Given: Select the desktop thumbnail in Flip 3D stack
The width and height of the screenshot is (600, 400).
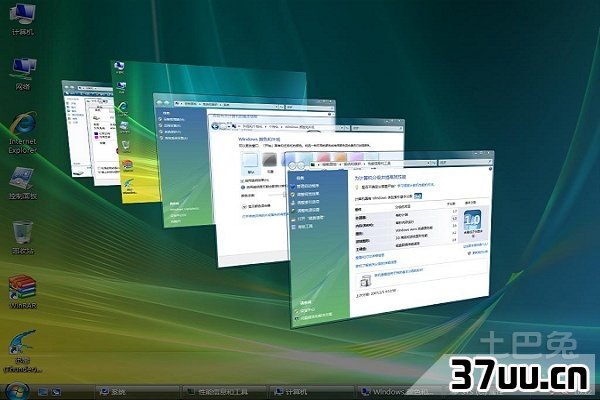Looking at the screenshot, I should [140, 134].
